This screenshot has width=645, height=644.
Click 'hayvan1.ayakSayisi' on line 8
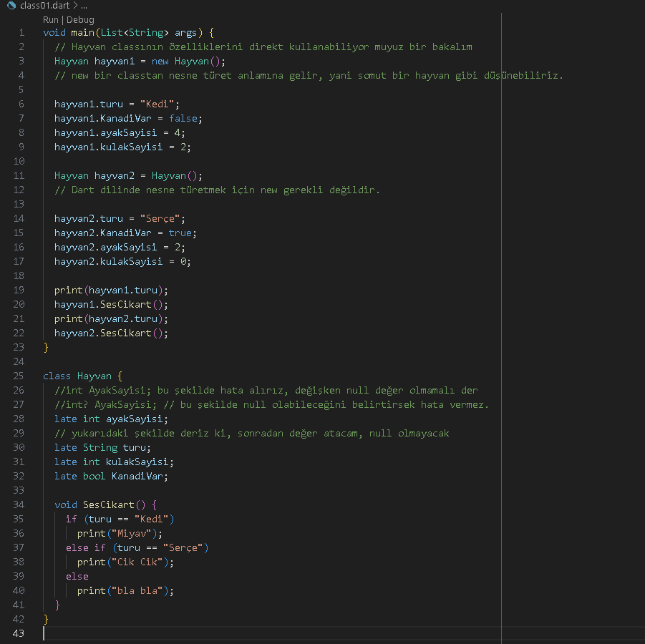coord(106,133)
